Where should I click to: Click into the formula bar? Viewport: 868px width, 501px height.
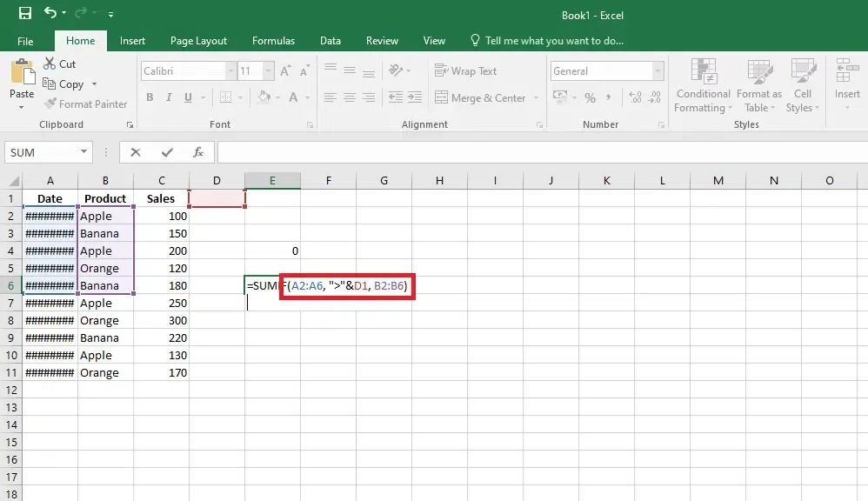(x=543, y=152)
